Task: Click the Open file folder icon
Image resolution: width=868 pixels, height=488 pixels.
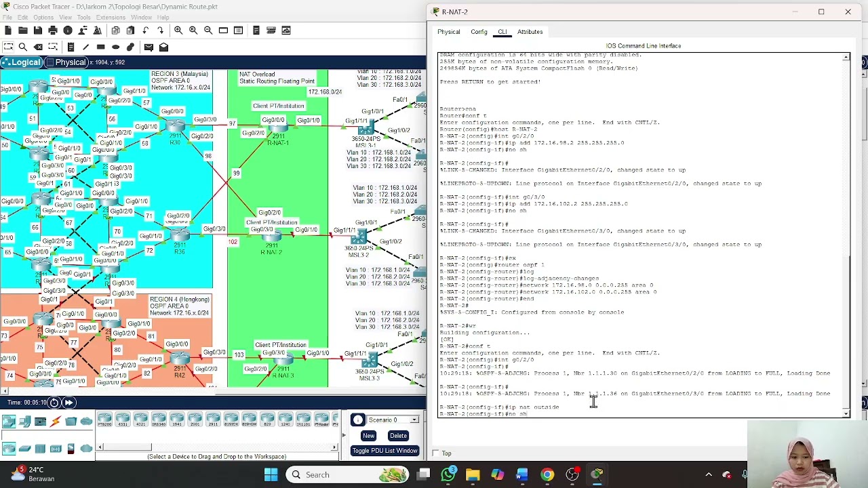Action: pyautogui.click(x=22, y=30)
